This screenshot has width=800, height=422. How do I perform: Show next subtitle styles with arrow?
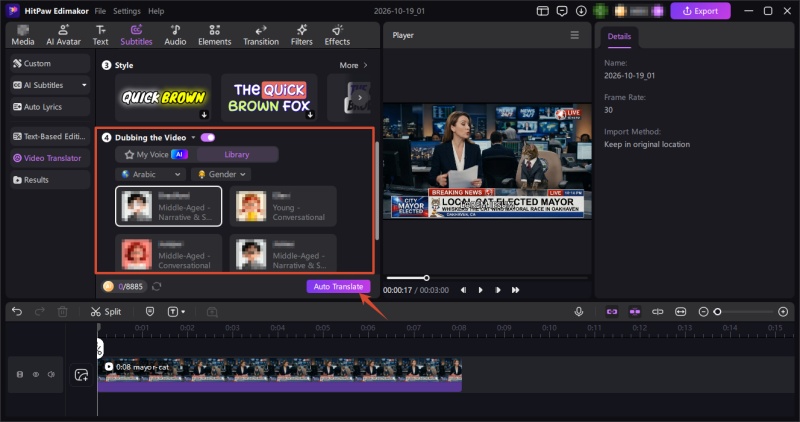(x=360, y=97)
